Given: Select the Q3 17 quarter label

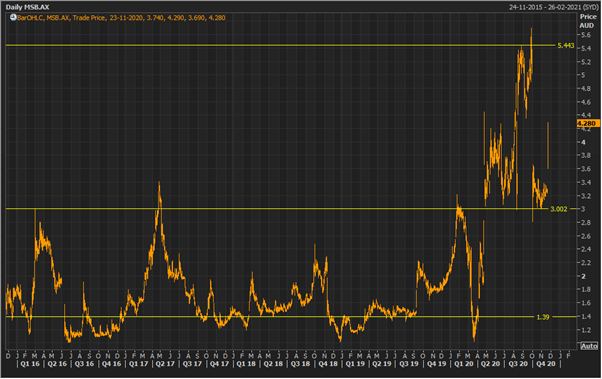Looking at the screenshot, I should [x=192, y=364].
